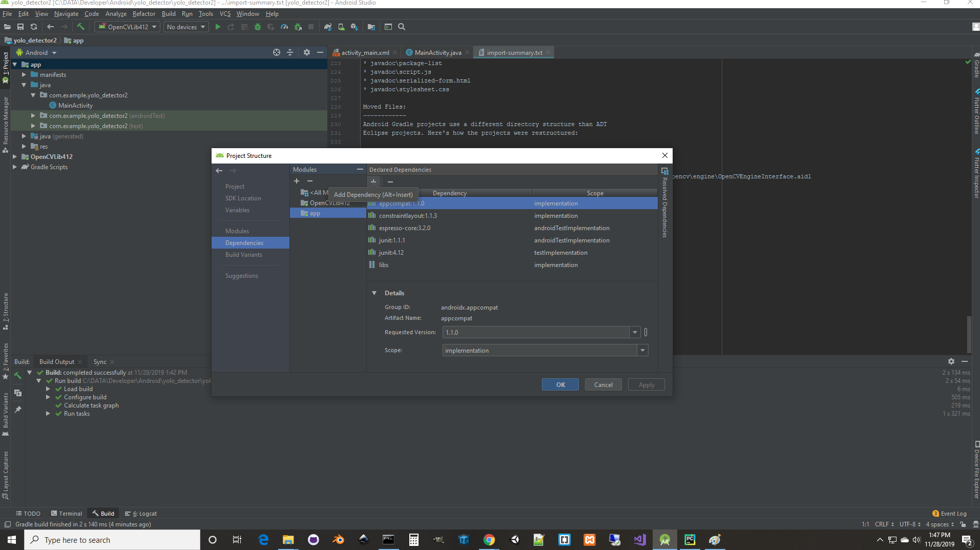Click the Cancel button
This screenshot has width=980, height=550.
(x=603, y=385)
